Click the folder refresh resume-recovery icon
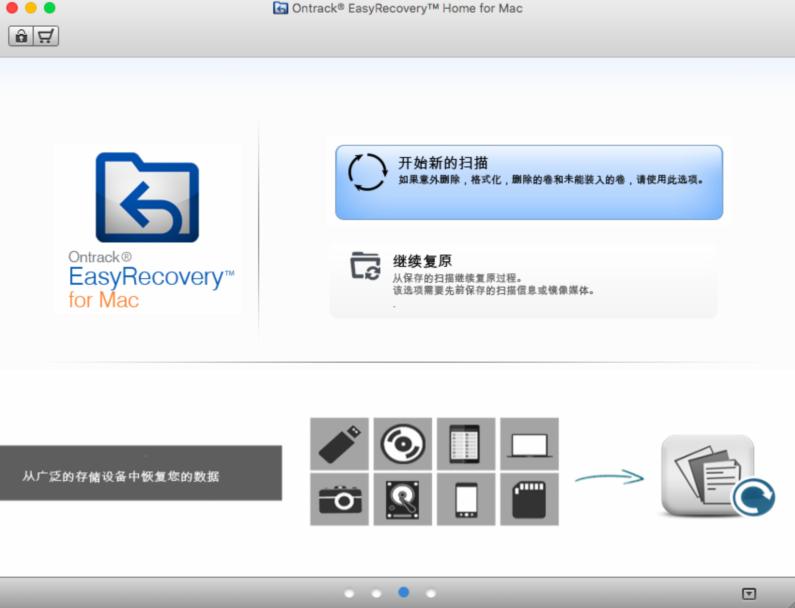 (365, 266)
